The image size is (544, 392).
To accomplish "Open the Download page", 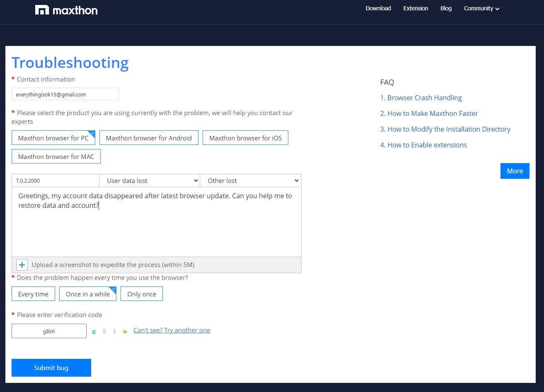I will pyautogui.click(x=378, y=8).
